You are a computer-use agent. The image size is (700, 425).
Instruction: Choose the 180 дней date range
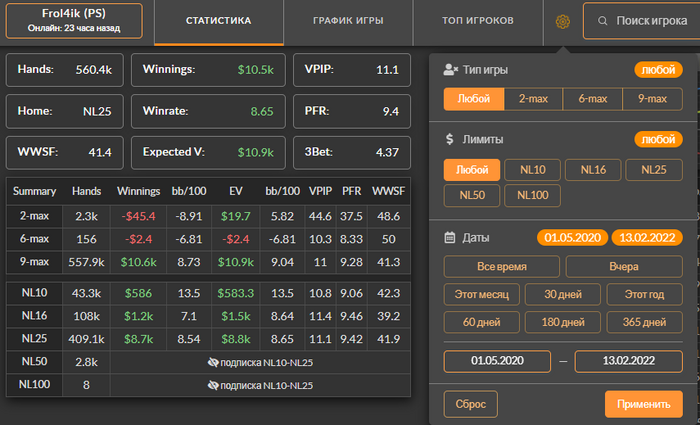[563, 322]
